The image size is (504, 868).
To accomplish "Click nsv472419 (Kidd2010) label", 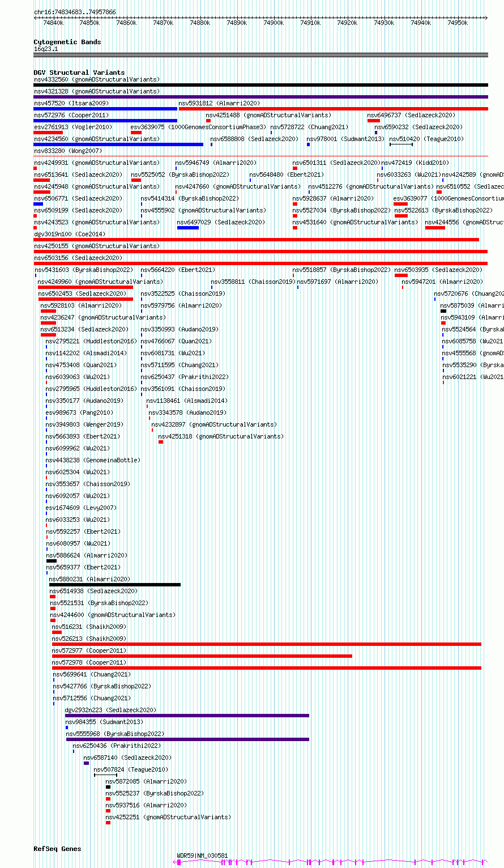I will tap(415, 163).
